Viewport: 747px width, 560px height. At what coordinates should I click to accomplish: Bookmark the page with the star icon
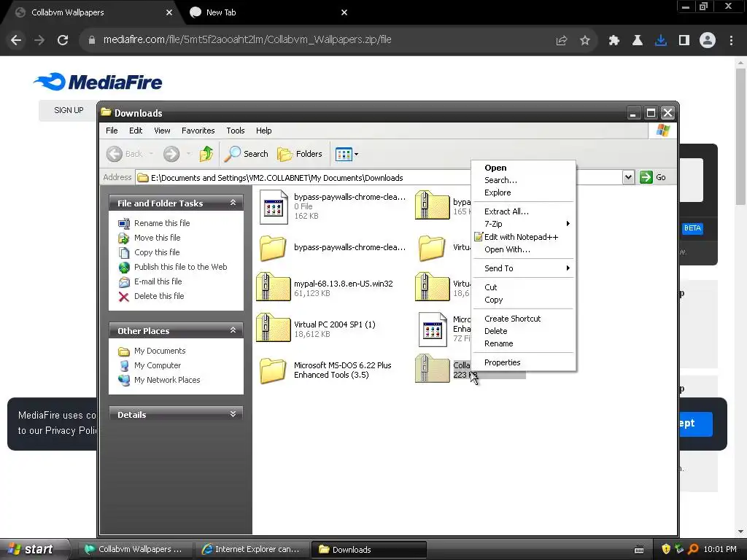585,41
